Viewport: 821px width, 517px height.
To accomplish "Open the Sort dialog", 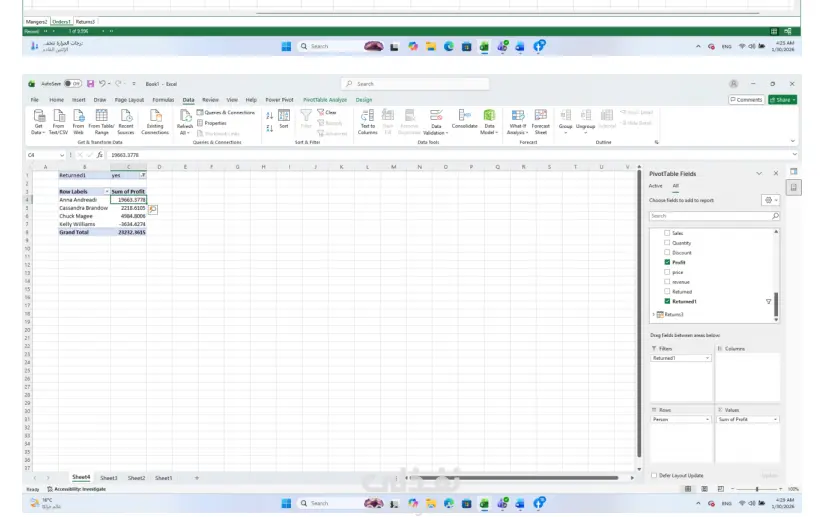I will click(284, 119).
